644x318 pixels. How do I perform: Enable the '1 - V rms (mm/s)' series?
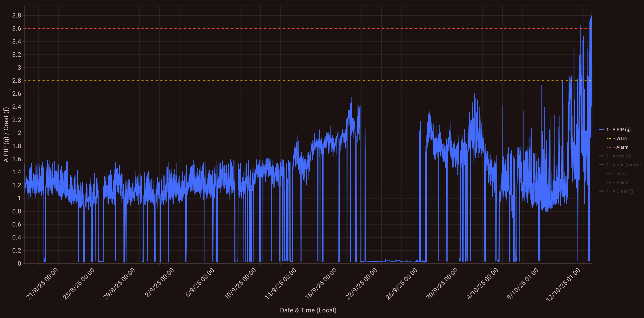click(x=623, y=165)
